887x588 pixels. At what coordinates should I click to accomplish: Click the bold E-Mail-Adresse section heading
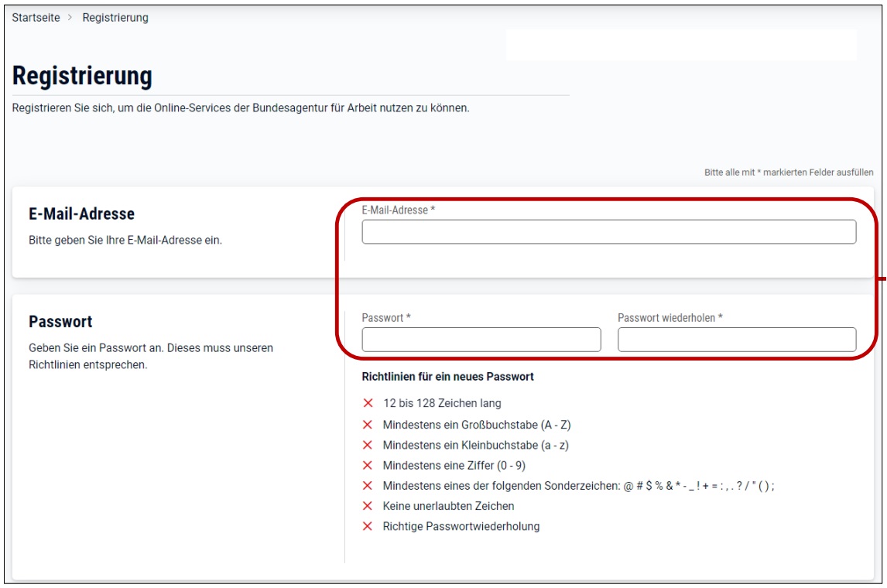(x=81, y=214)
